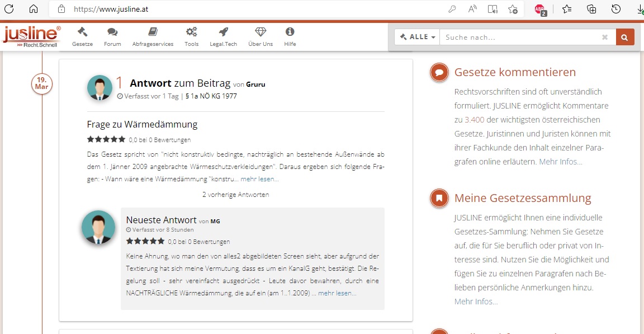644x334 pixels.
Task: Click the red search magnifier button
Action: click(x=624, y=36)
